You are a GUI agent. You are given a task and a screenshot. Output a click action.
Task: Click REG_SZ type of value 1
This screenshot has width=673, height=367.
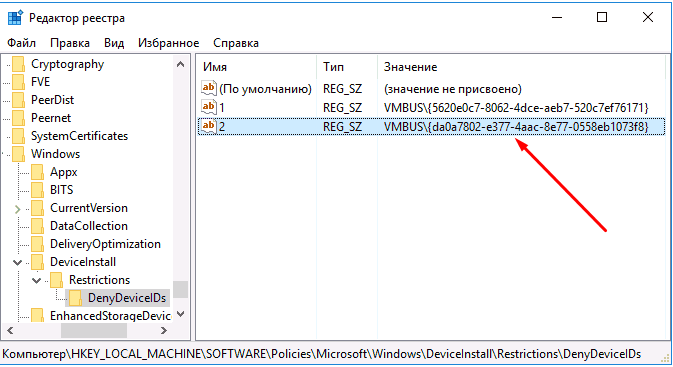click(343, 108)
